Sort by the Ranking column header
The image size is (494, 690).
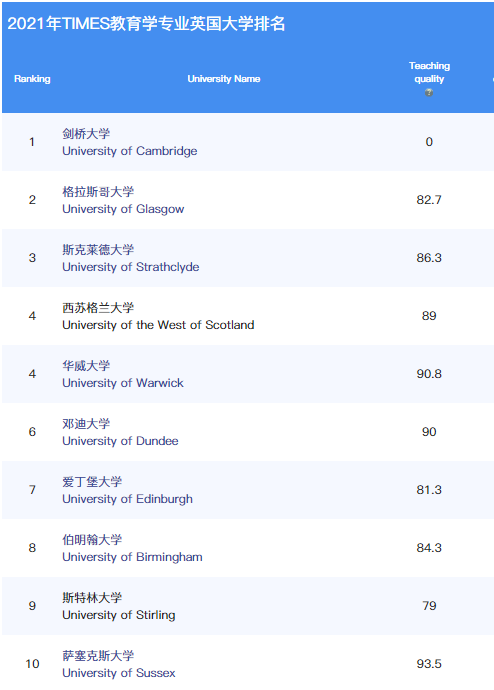pyautogui.click(x=32, y=79)
